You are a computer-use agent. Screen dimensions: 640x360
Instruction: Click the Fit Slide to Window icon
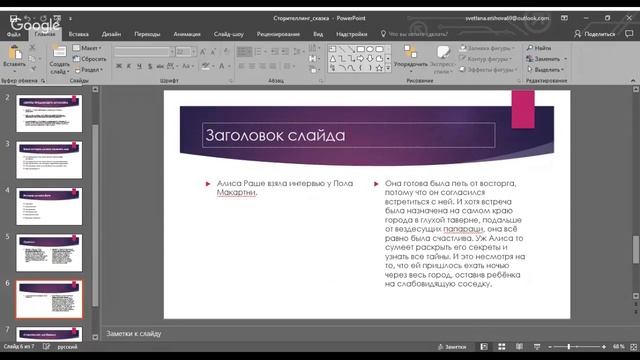(x=633, y=347)
